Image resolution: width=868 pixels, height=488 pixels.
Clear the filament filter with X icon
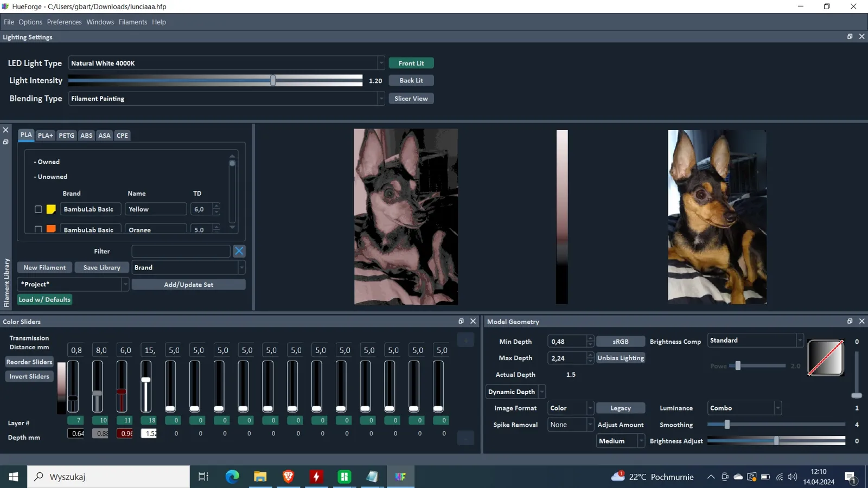click(x=239, y=251)
